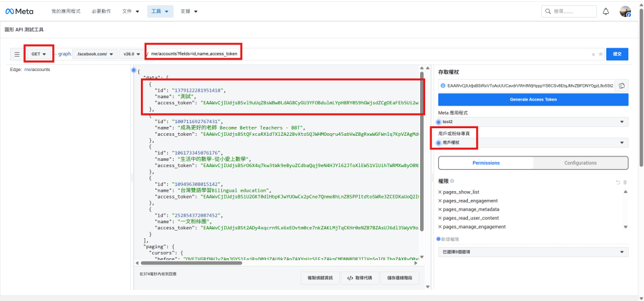
Task: Click Generate Access Token
Action: click(533, 99)
